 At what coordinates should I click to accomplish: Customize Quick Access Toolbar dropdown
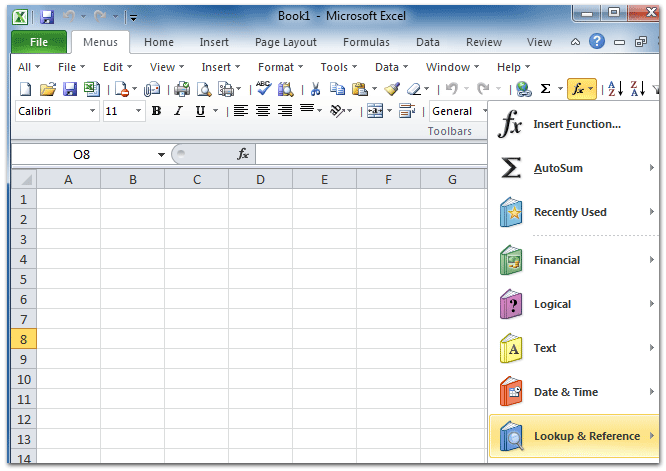tap(133, 17)
